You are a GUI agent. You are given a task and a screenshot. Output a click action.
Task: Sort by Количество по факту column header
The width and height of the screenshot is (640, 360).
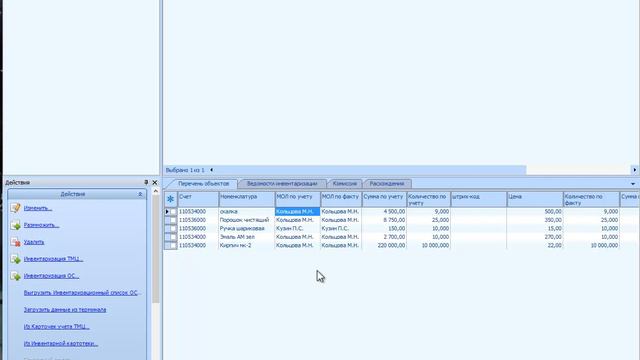[x=591, y=200]
